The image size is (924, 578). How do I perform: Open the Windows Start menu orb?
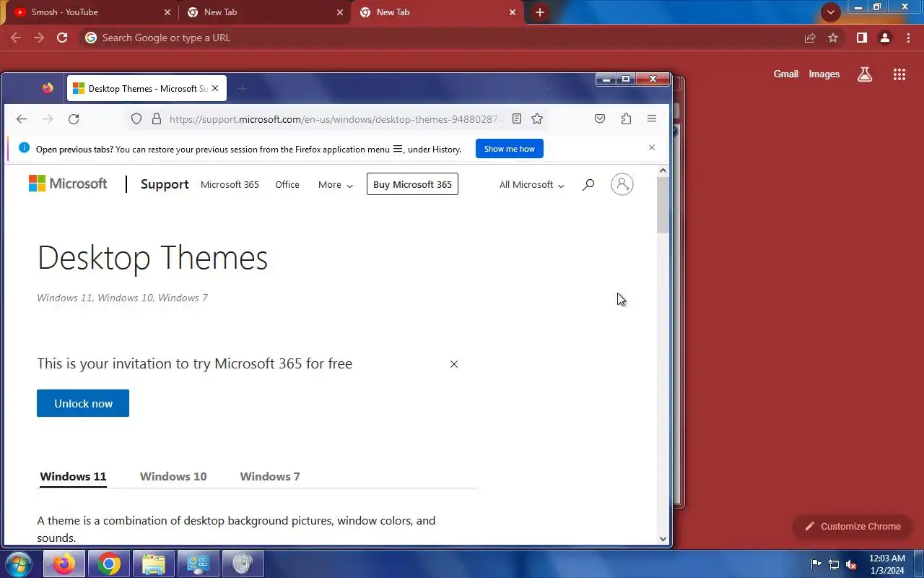19,564
